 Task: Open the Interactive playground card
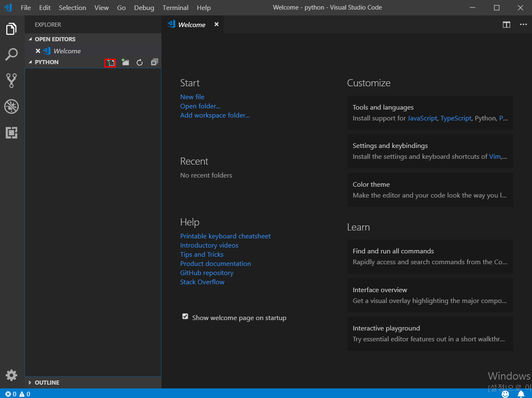coord(430,333)
